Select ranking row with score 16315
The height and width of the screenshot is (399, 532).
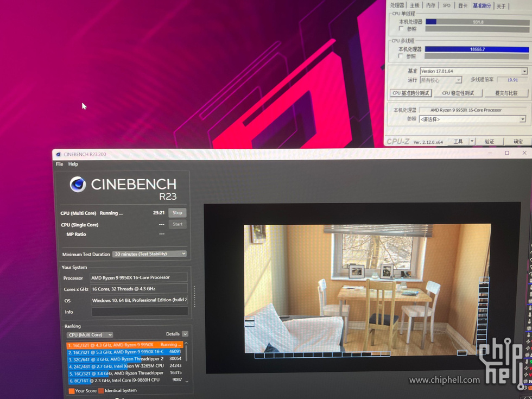(x=125, y=373)
